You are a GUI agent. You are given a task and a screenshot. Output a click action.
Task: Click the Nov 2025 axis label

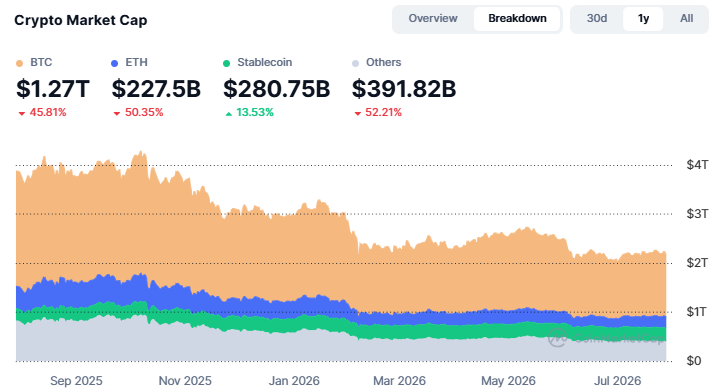(185, 381)
